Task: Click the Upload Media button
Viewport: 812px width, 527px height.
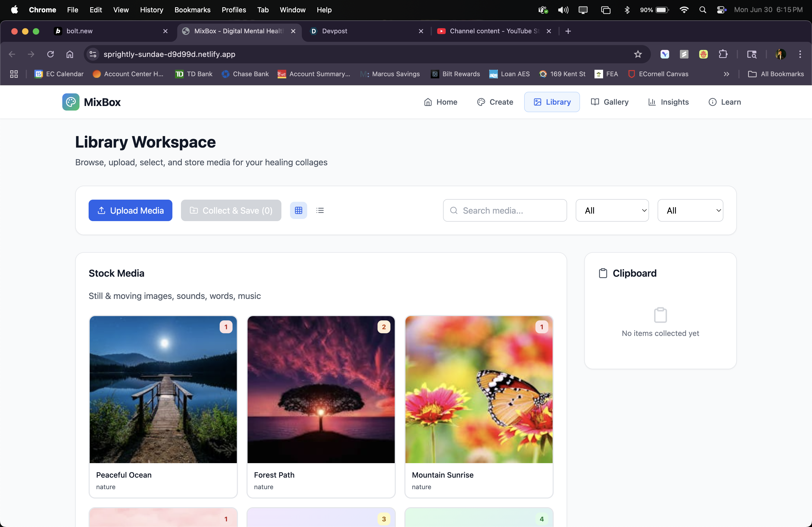Action: (130, 210)
